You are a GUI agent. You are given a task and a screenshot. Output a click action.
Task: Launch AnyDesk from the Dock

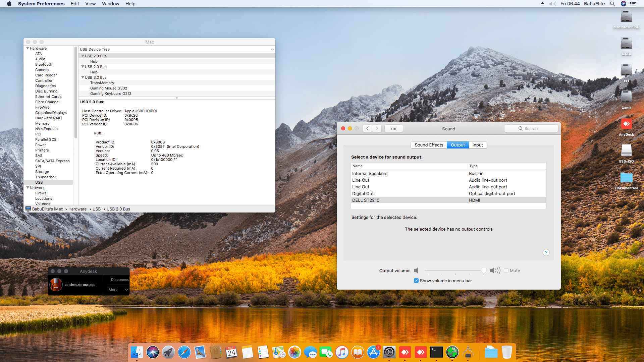click(405, 352)
